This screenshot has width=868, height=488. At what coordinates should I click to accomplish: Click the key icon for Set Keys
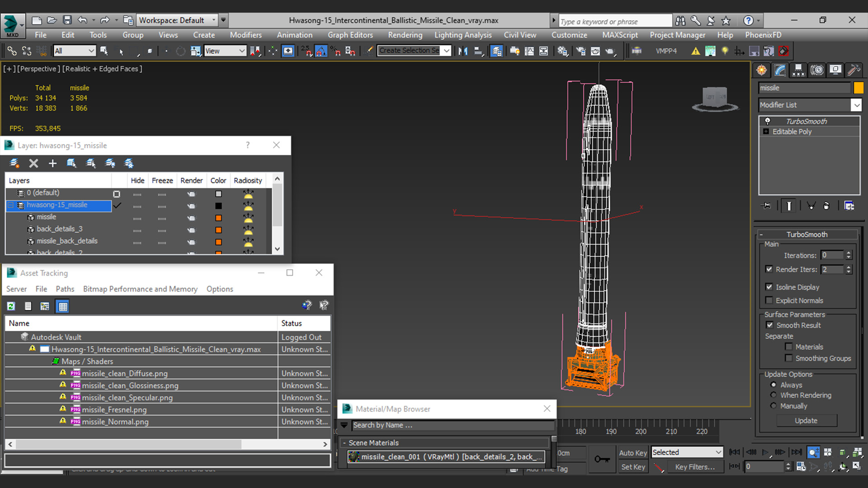[x=602, y=459]
